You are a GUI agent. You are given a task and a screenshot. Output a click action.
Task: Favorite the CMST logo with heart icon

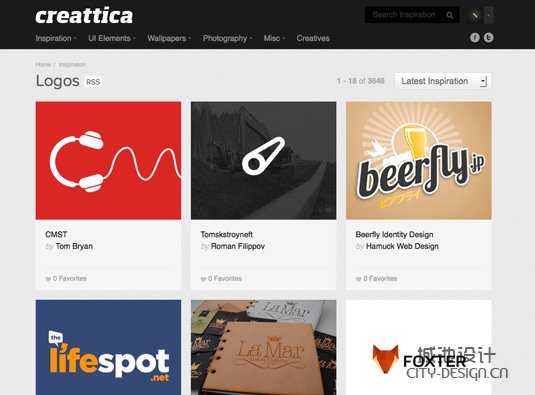48,279
